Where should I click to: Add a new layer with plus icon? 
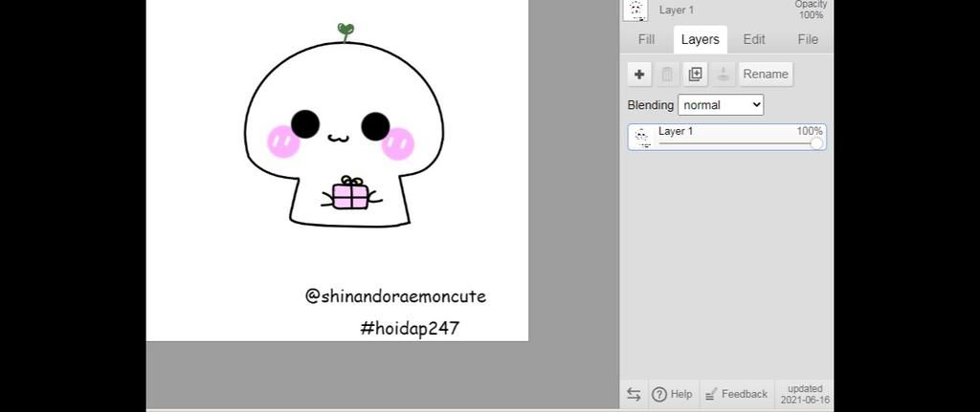tap(639, 75)
